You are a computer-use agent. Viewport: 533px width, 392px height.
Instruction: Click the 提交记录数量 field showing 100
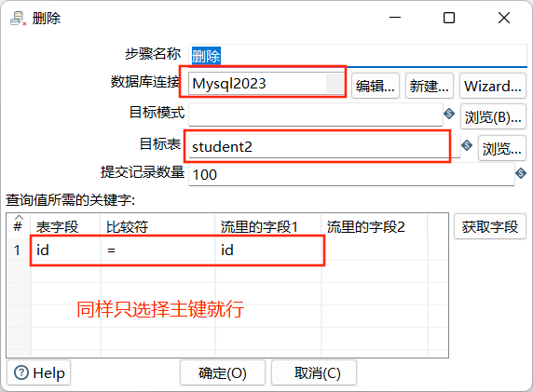click(351, 175)
